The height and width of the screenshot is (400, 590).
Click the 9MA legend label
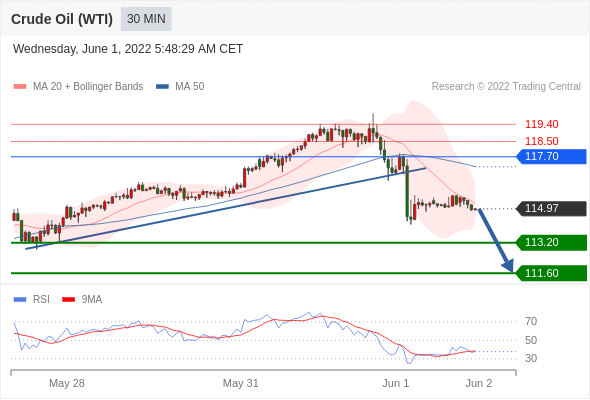point(92,300)
